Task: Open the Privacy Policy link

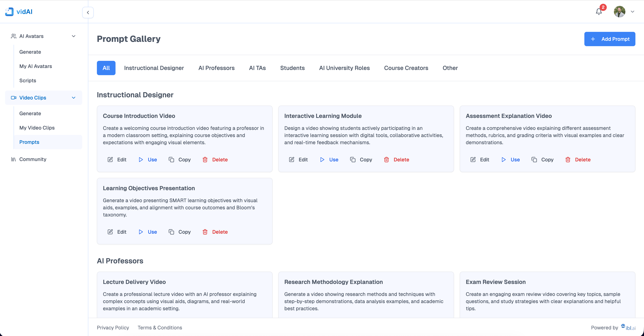Action: (113, 328)
